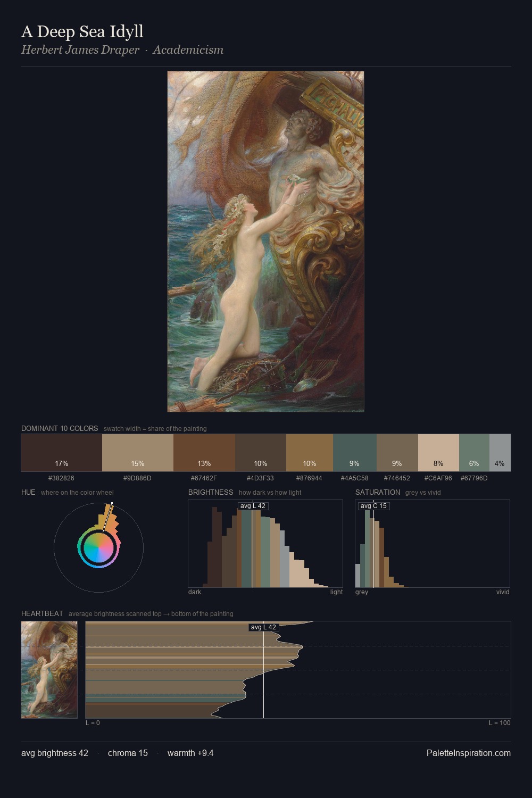The image size is (532, 798).
Task: Click the main painting image
Action: click(265, 242)
